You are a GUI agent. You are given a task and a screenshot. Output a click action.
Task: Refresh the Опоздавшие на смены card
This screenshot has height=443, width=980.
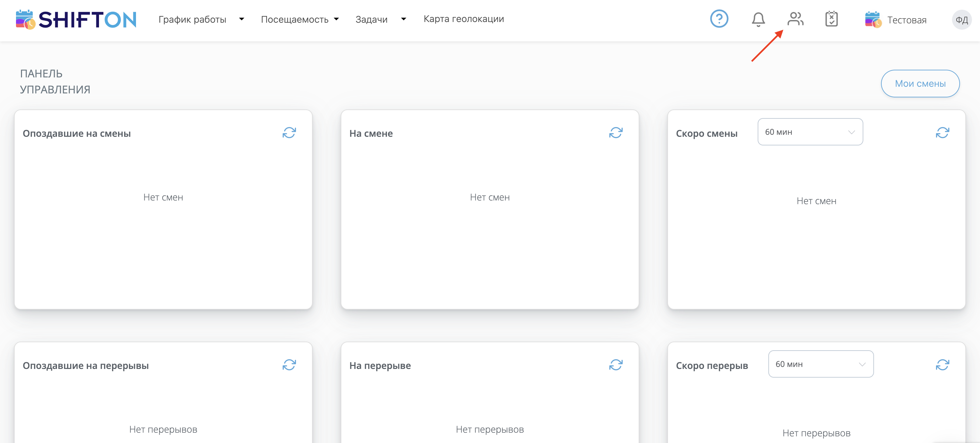click(x=289, y=133)
